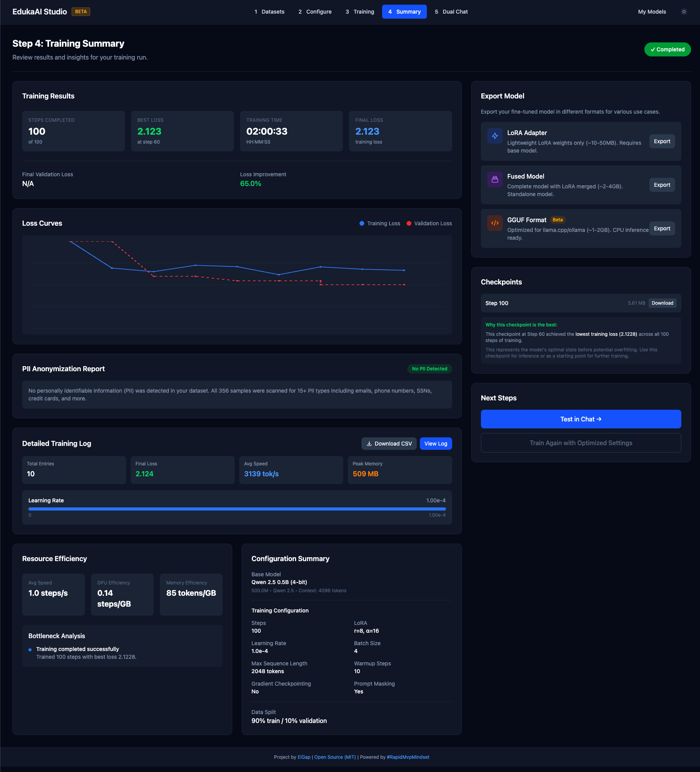The height and width of the screenshot is (772, 700).
Task: Select the GGUF Format code icon
Action: [495, 223]
